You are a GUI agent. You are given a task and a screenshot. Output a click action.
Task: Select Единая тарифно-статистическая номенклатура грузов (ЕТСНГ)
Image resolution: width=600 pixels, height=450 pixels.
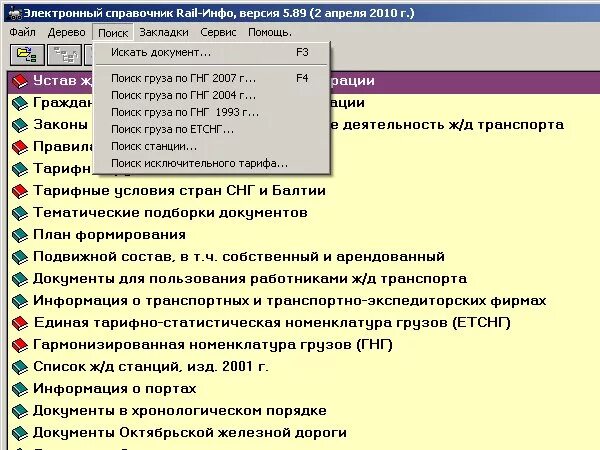click(x=272, y=323)
